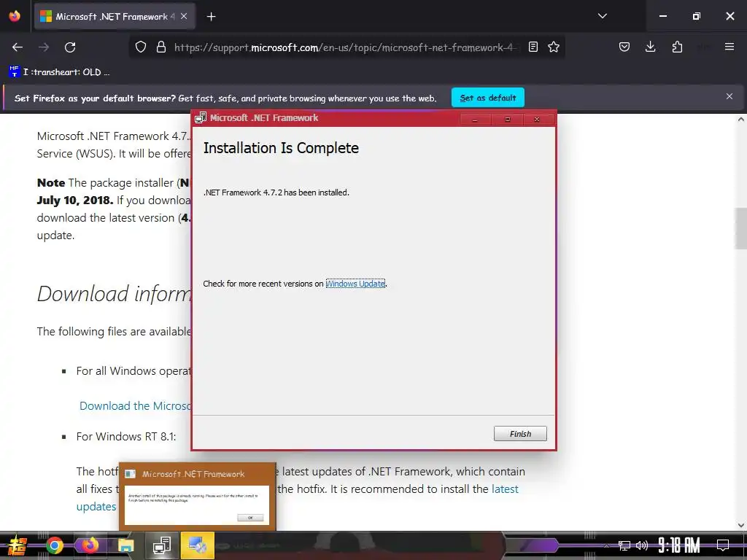
Task: Reload the current Firefox page
Action: 70,47
